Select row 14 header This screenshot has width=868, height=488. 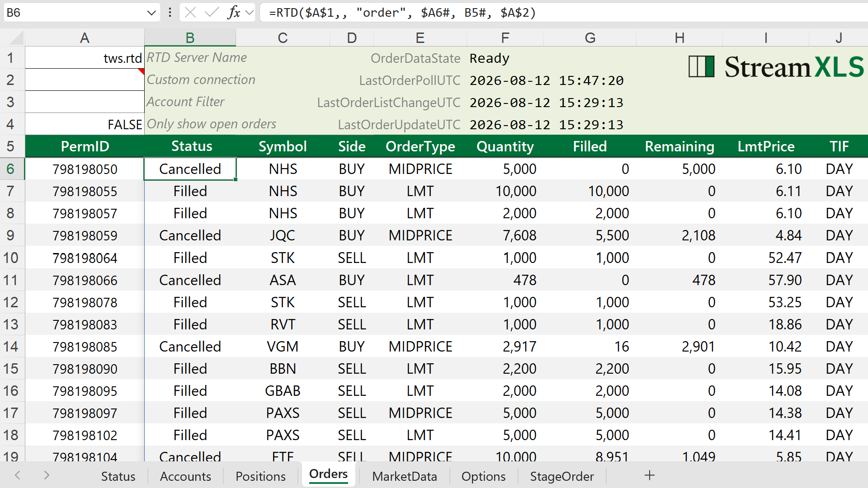(12, 347)
